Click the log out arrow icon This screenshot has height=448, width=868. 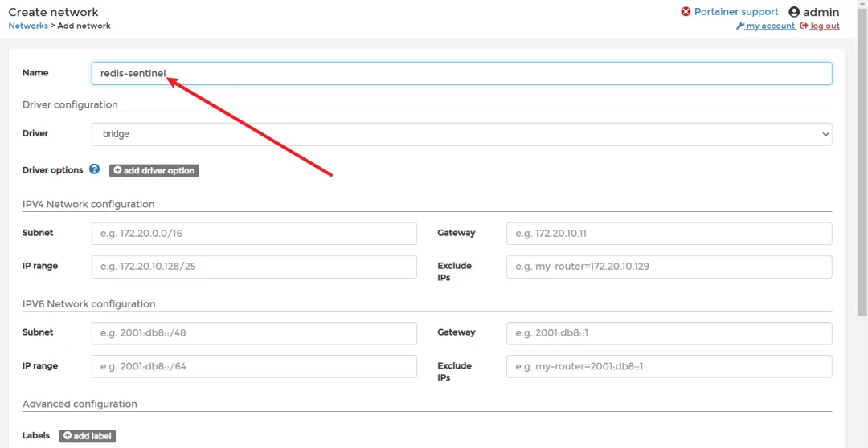(x=804, y=26)
